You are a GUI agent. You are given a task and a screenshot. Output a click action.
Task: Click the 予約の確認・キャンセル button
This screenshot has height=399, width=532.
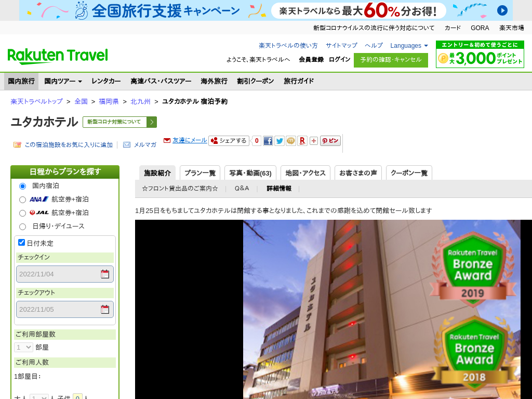[x=391, y=60]
